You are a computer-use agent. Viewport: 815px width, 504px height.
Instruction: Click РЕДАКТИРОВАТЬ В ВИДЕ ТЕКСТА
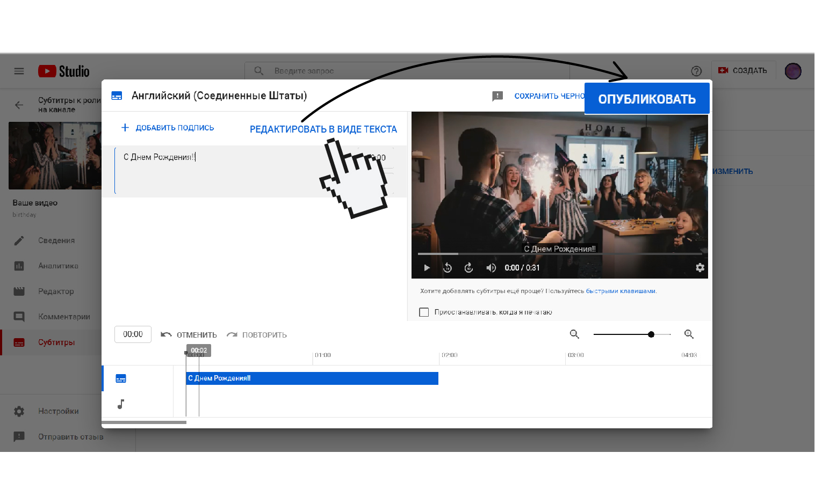(323, 129)
